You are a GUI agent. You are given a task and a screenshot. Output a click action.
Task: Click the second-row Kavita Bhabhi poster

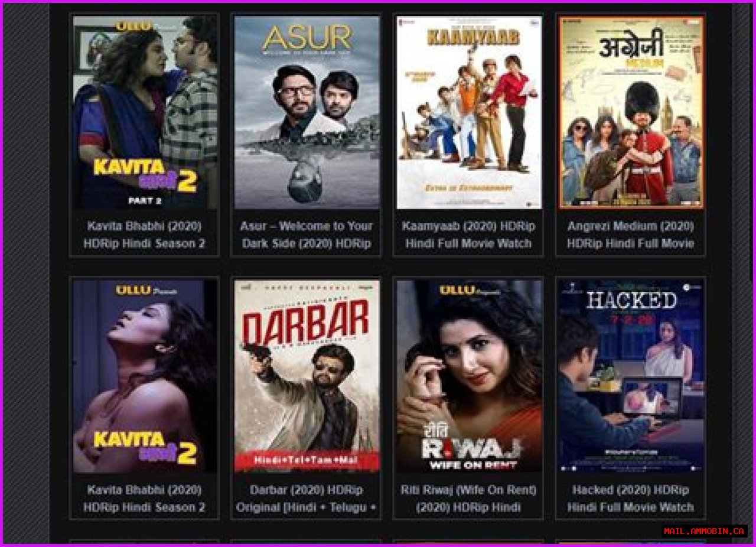[x=145, y=376]
